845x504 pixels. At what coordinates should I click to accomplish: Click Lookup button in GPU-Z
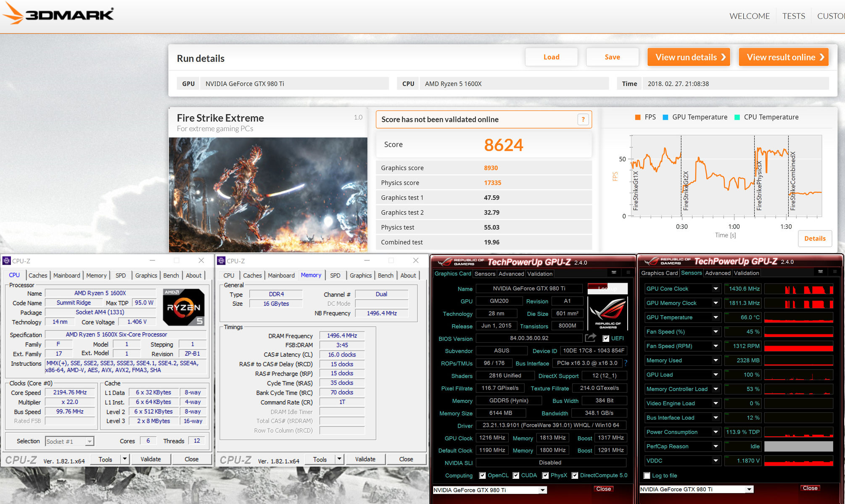(x=607, y=289)
